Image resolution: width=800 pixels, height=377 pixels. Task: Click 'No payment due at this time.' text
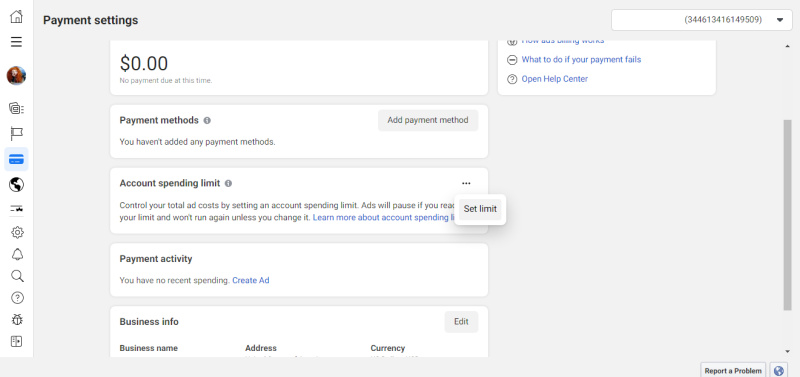point(166,81)
